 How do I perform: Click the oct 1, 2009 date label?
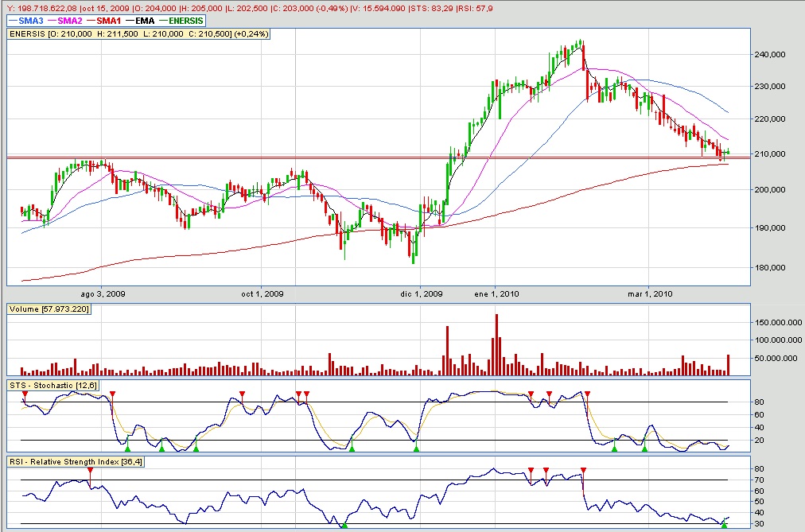coord(262,294)
